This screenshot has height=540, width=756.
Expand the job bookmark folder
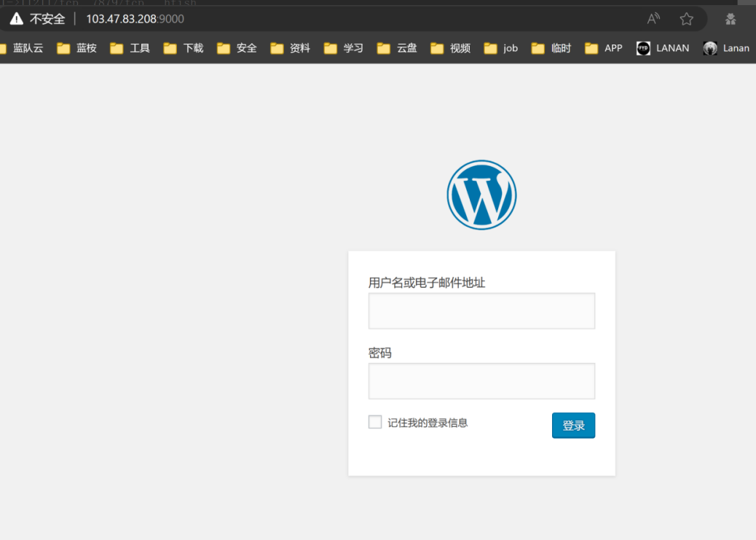(501, 48)
